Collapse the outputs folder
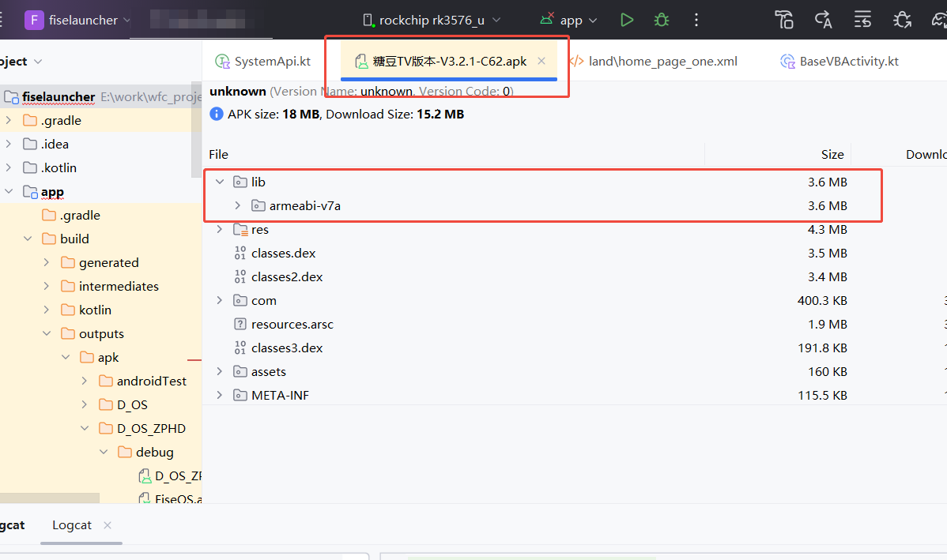947x560 pixels. coord(47,333)
